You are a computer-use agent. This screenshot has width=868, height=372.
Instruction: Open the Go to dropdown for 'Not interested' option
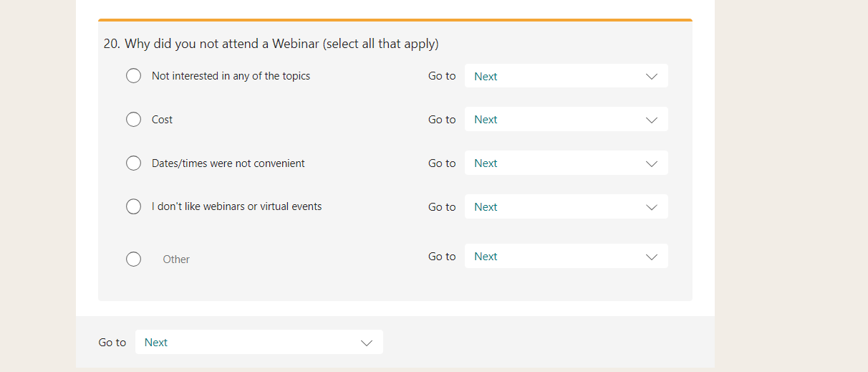coord(566,76)
